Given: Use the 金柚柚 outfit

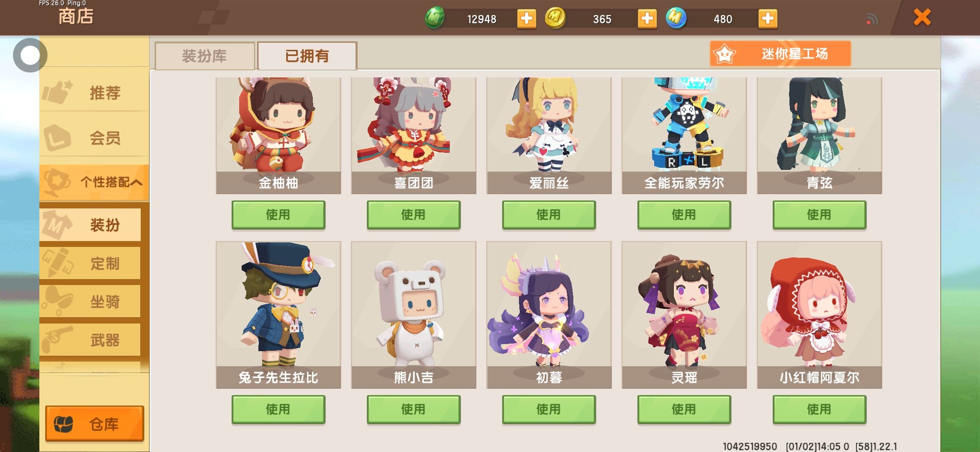Looking at the screenshot, I should point(279,215).
